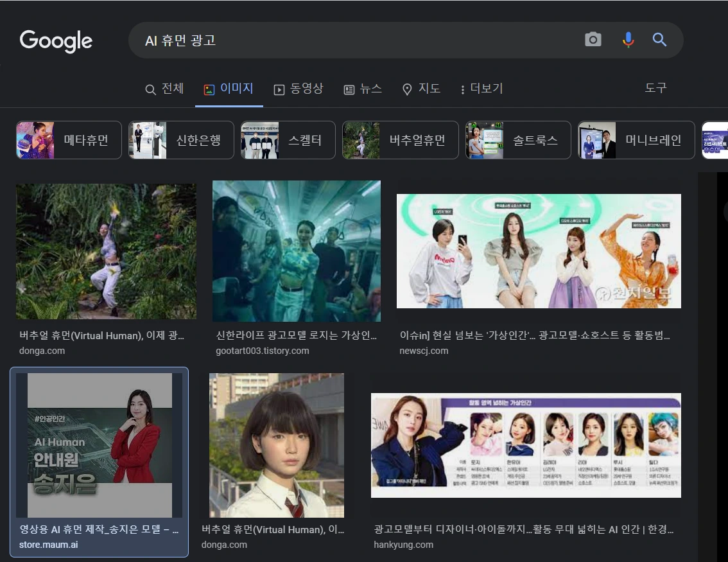The height and width of the screenshot is (562, 728).
Task: Open the AI Human 안내원 송지은 image
Action: [x=100, y=445]
